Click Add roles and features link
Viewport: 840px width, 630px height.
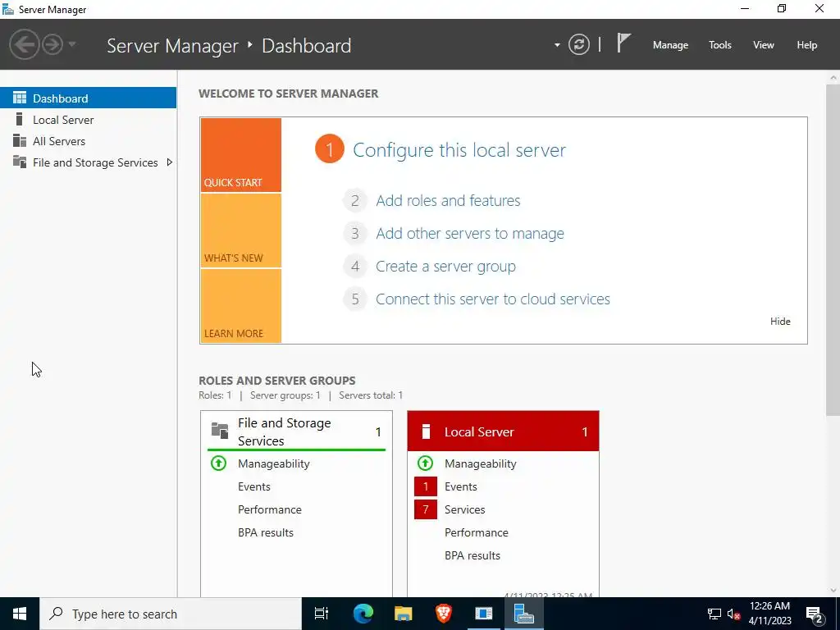[x=448, y=200]
